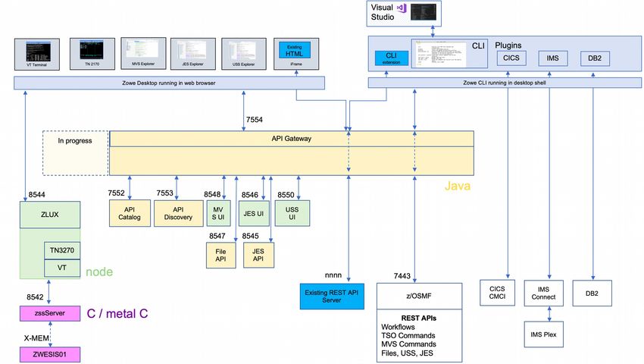Click the TSO Commands text entry
Screen dimensions: 644x364
click(x=408, y=336)
